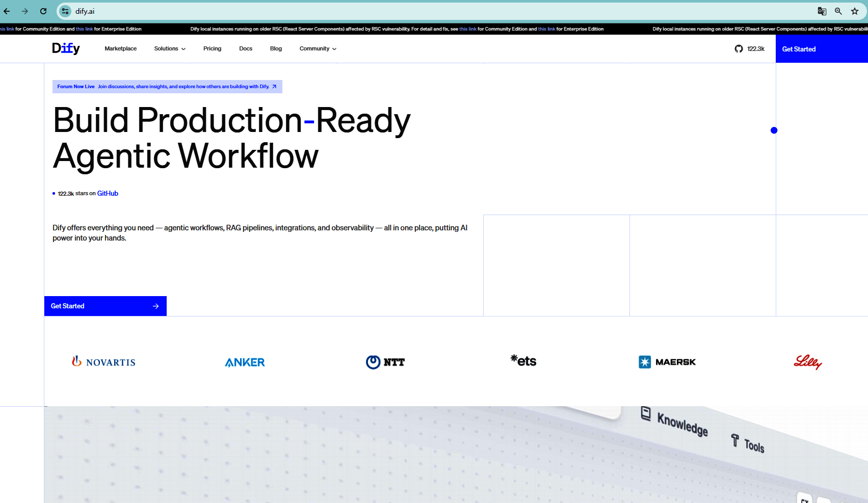Click the Novartis logo
The height and width of the screenshot is (503, 868).
[x=103, y=362]
